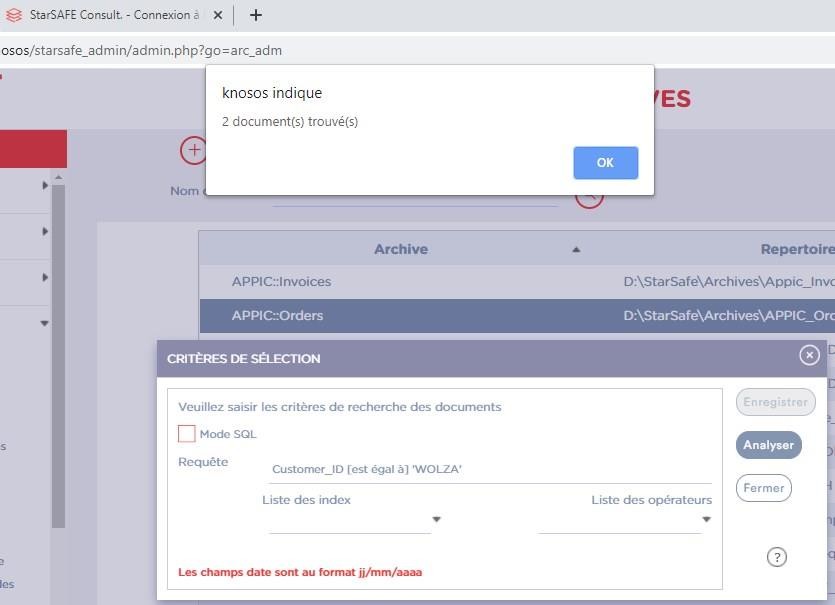The height and width of the screenshot is (605, 835).
Task: Close the StarSAFE Consult browser tab
Action: 218,15
